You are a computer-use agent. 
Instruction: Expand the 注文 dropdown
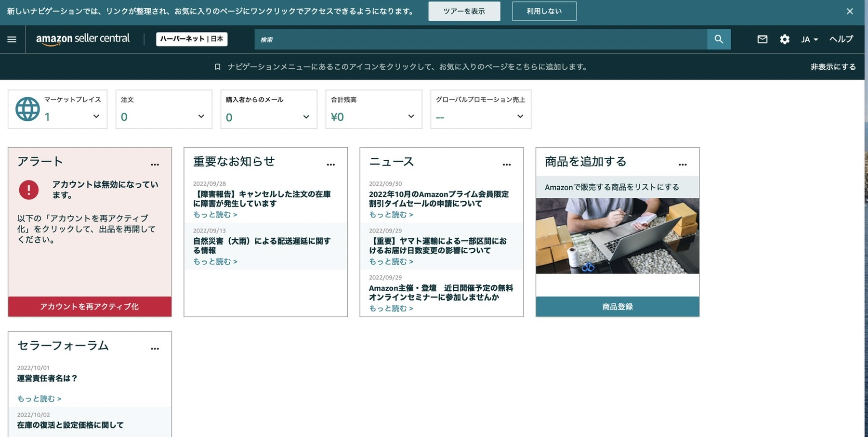(201, 116)
